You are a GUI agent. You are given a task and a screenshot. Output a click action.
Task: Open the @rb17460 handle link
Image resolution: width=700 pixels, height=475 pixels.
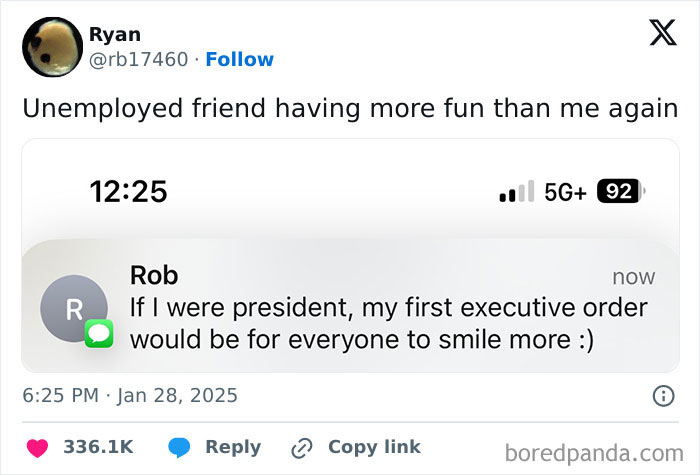pyautogui.click(x=138, y=59)
